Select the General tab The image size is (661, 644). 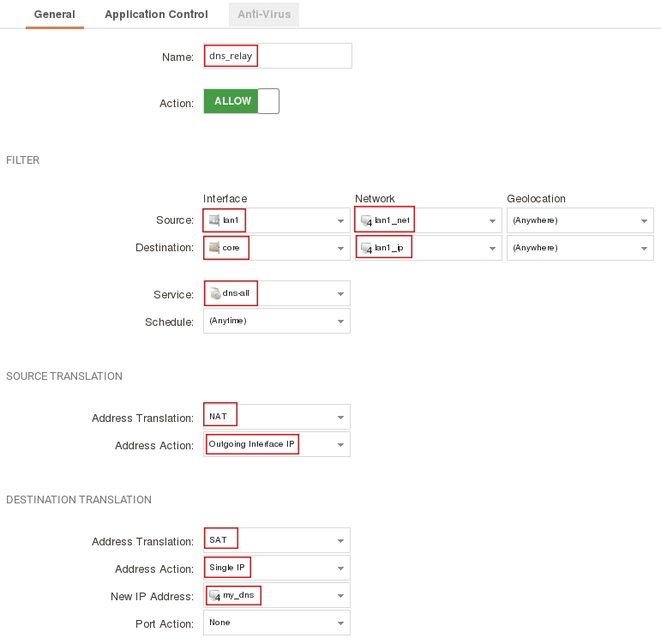pyautogui.click(x=54, y=15)
